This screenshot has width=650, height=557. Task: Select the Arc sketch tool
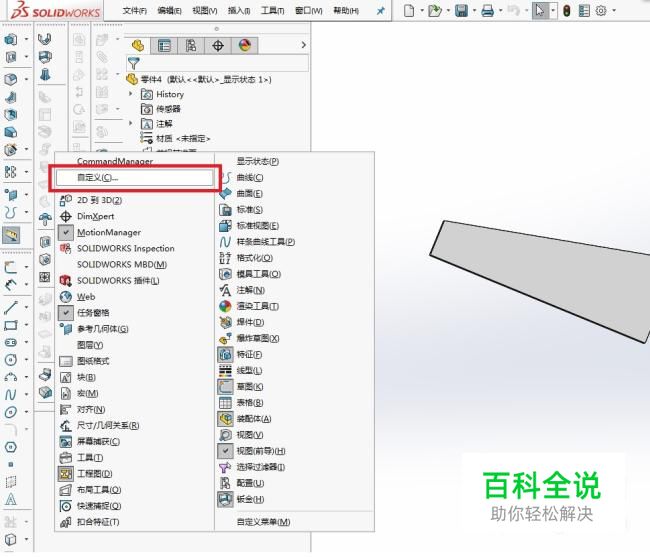point(11,377)
